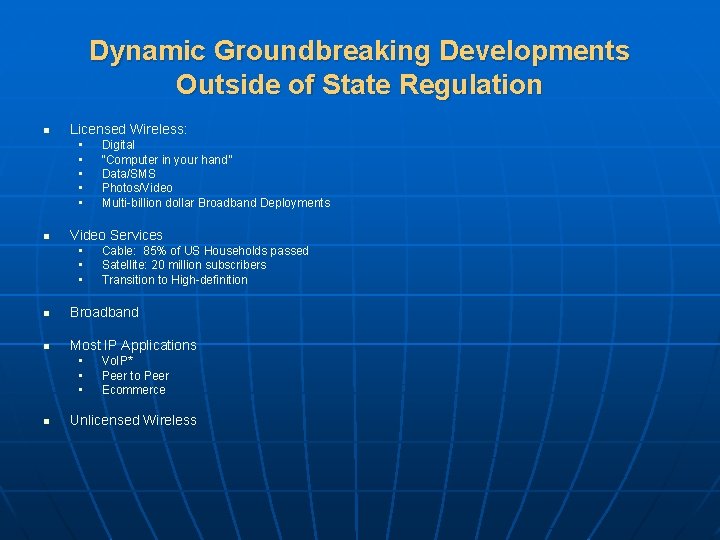Select the 'Video Services' bullet heading

tap(116, 235)
